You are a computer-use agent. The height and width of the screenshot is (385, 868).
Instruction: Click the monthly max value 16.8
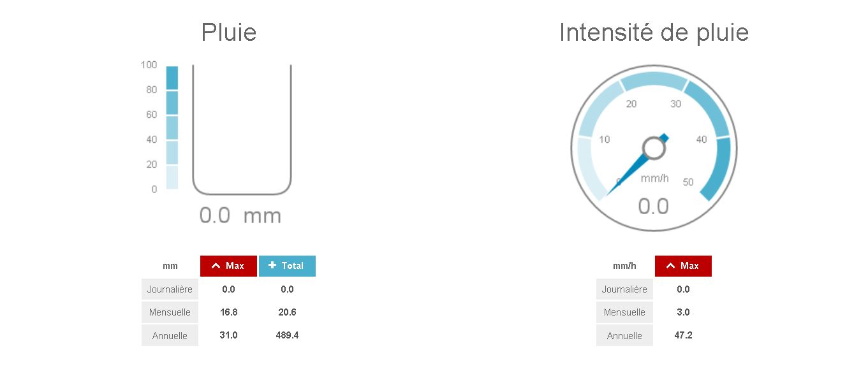228,312
